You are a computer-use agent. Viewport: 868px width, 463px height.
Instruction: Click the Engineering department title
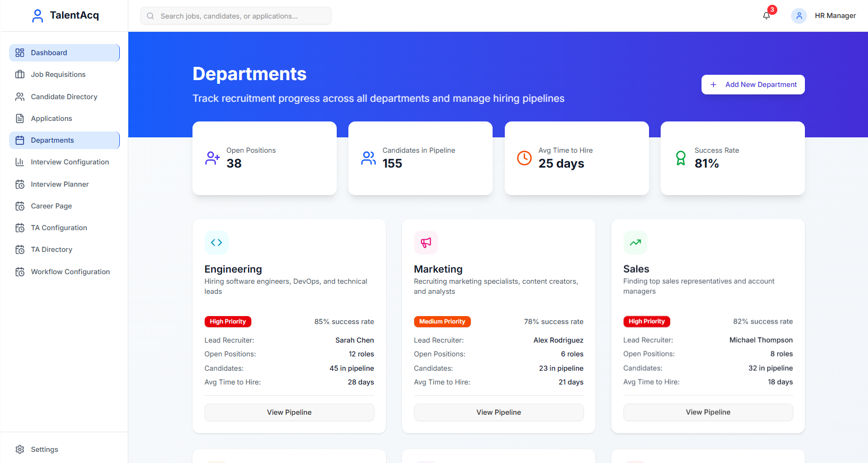(233, 269)
